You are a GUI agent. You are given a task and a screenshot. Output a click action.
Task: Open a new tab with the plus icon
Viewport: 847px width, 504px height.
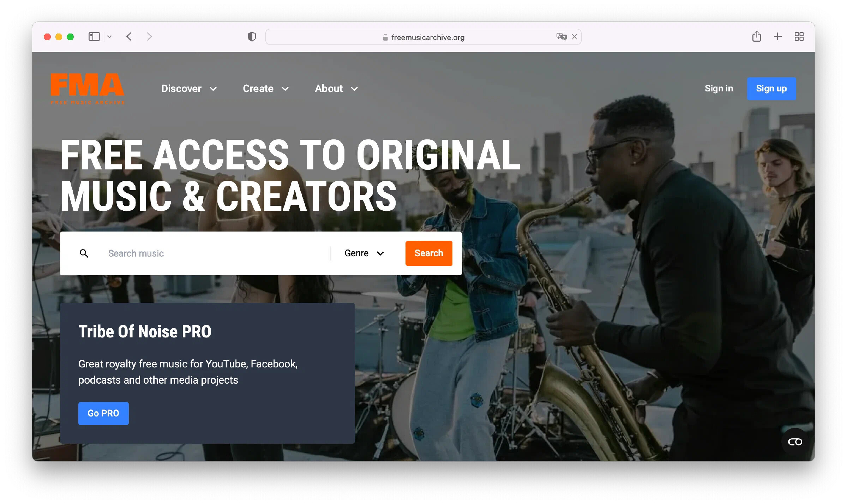tap(778, 36)
